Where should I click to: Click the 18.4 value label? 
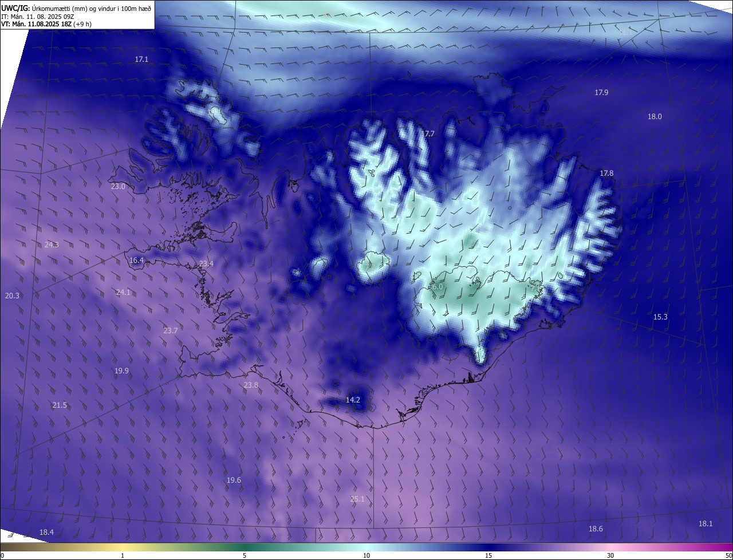46,533
